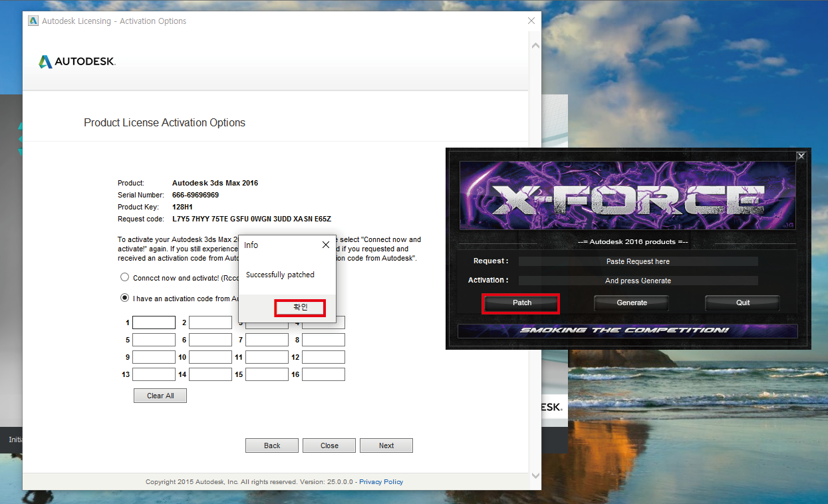Click activation code field 13
828x504 pixels.
[154, 374]
